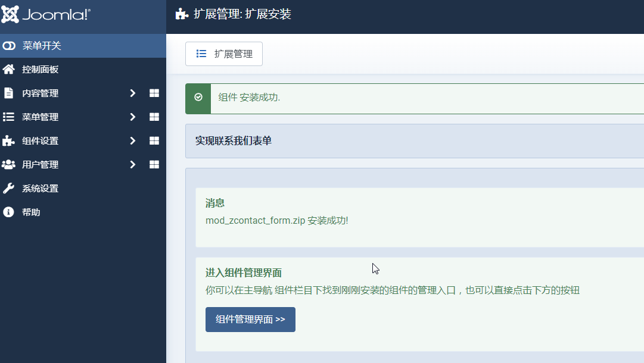Click the list icon beside 菜单管理
The image size is (644, 363).
[x=8, y=117]
